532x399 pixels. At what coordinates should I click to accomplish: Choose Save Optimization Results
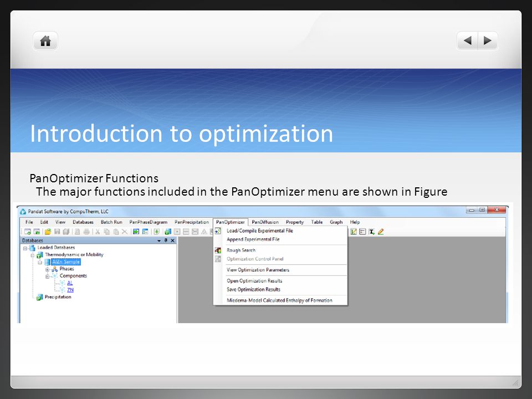[x=280, y=289]
